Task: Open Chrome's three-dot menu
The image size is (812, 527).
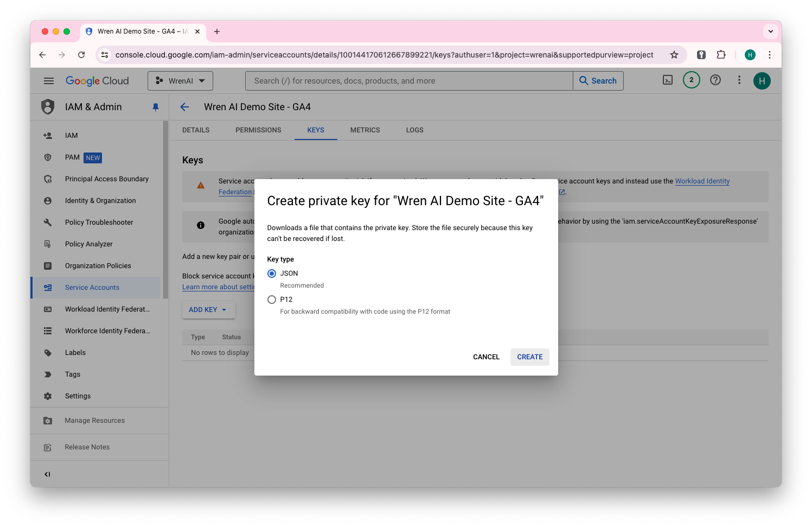Action: (769, 55)
